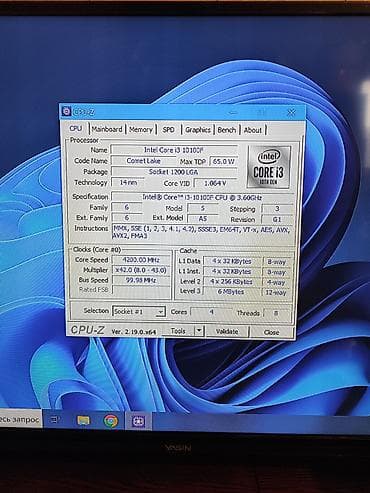
Task: Click the Intel Core i3 logo badge
Action: tap(269, 167)
